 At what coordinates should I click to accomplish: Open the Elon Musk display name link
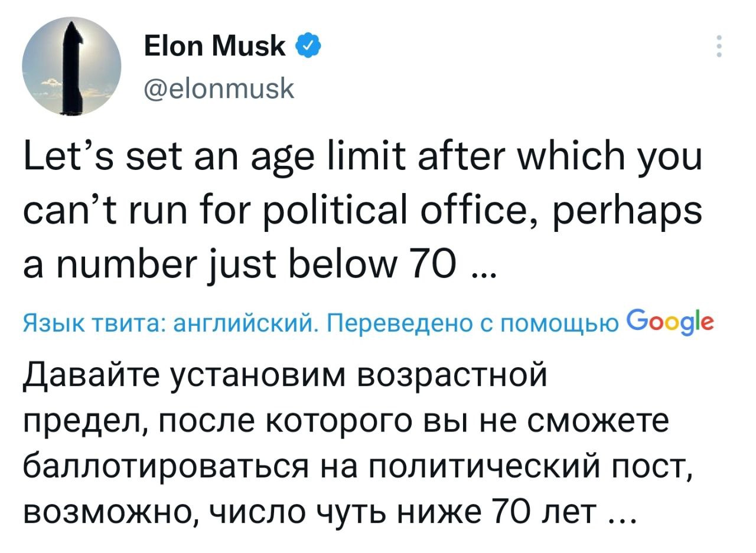click(x=216, y=46)
